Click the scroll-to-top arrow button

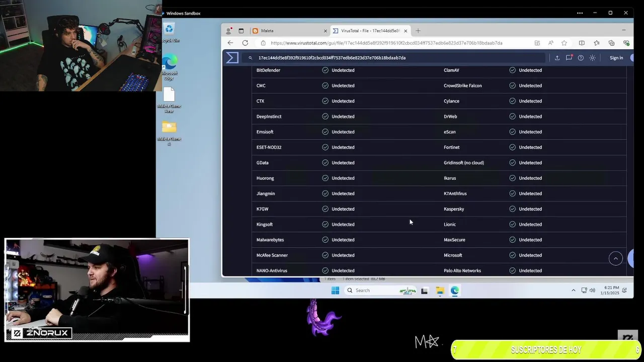pyautogui.click(x=616, y=258)
